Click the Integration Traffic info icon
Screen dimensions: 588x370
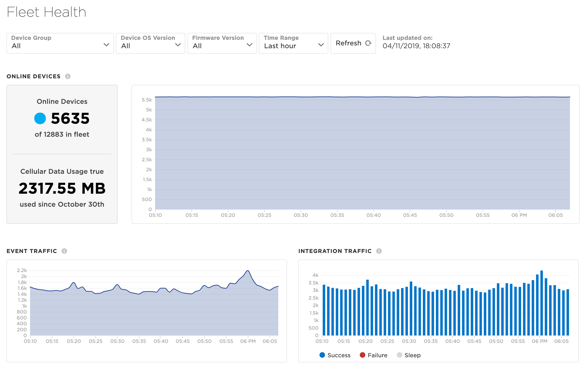click(379, 251)
